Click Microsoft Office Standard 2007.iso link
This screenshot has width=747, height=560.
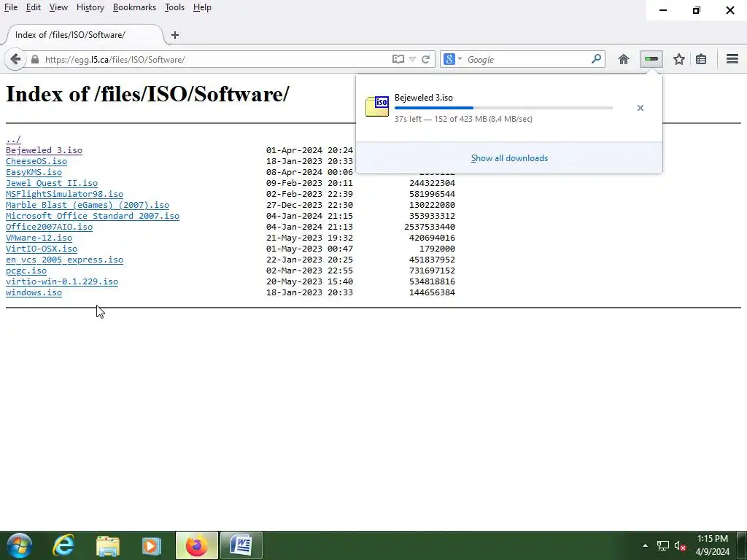pos(93,216)
